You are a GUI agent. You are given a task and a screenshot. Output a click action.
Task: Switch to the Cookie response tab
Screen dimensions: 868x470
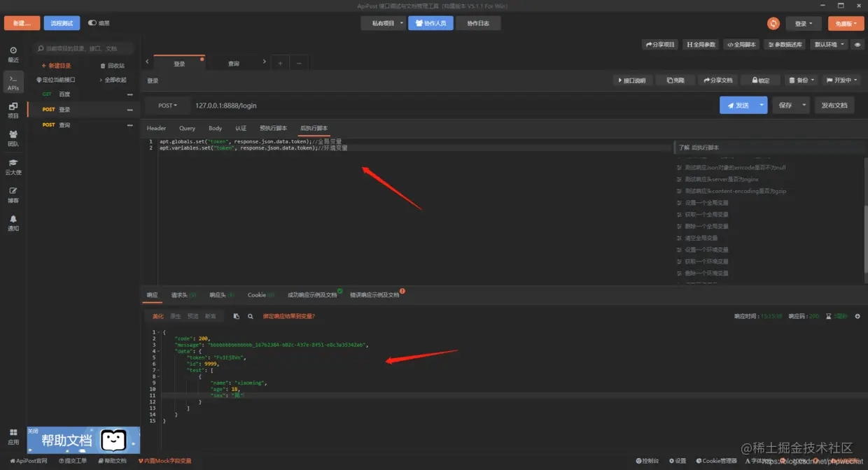261,295
